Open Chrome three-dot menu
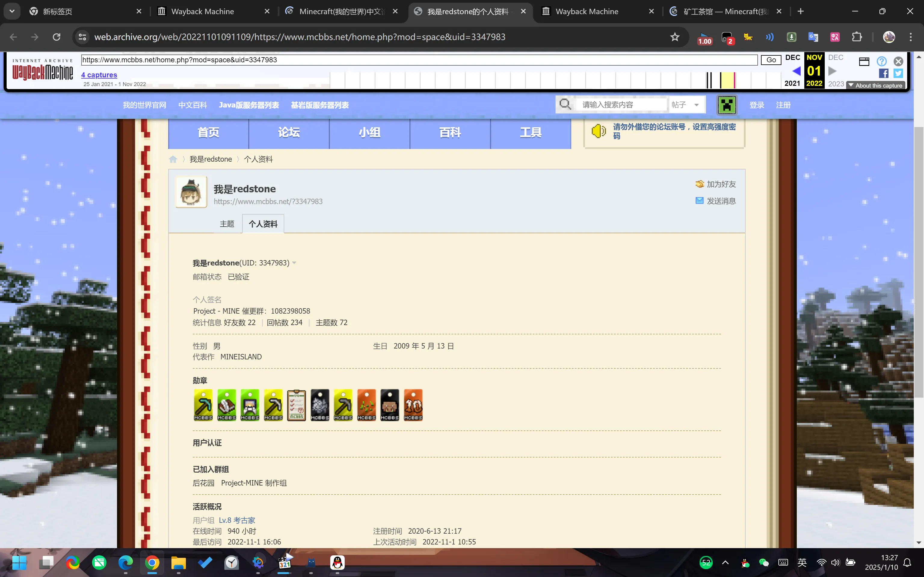This screenshot has width=924, height=577. coord(911,37)
